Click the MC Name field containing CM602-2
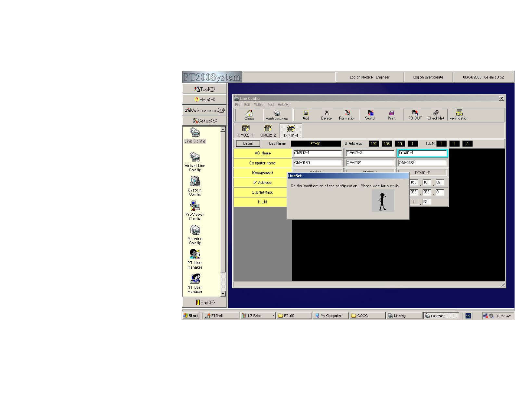The width and height of the screenshot is (532, 399). pyautogui.click(x=370, y=153)
